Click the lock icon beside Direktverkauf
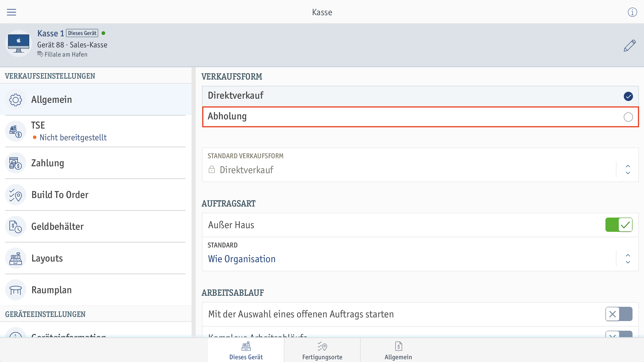This screenshot has height=362, width=644. [x=212, y=170]
